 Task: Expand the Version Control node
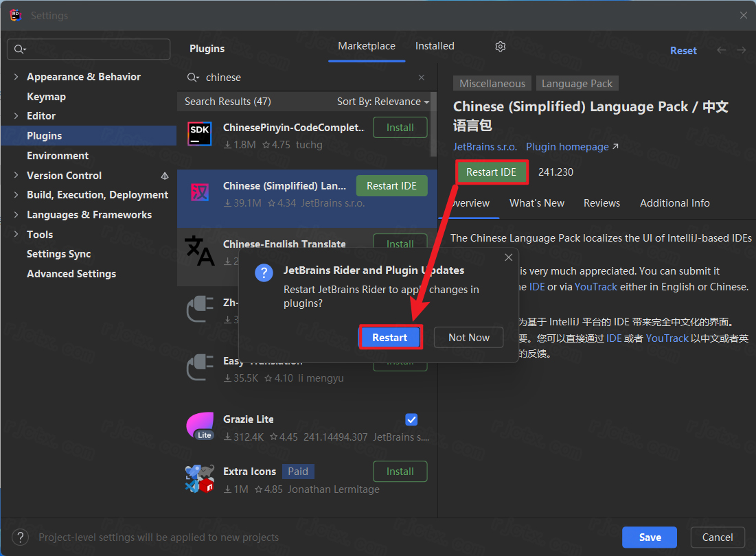coord(16,175)
